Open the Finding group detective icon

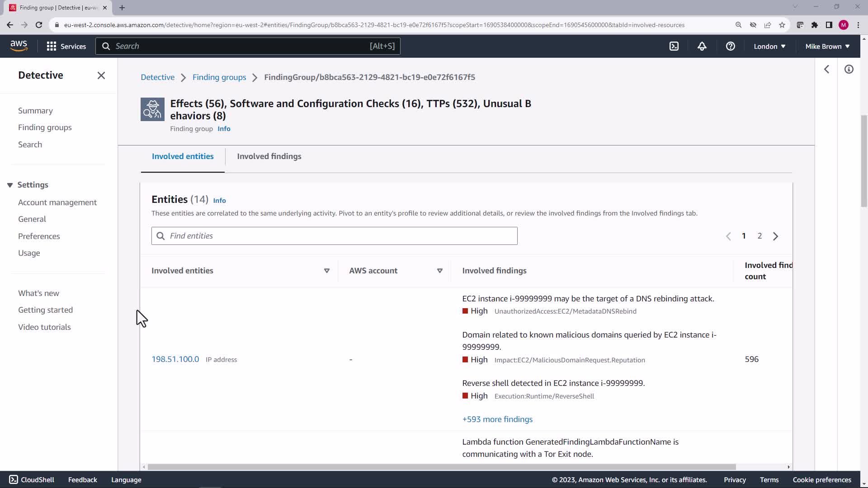[152, 109]
